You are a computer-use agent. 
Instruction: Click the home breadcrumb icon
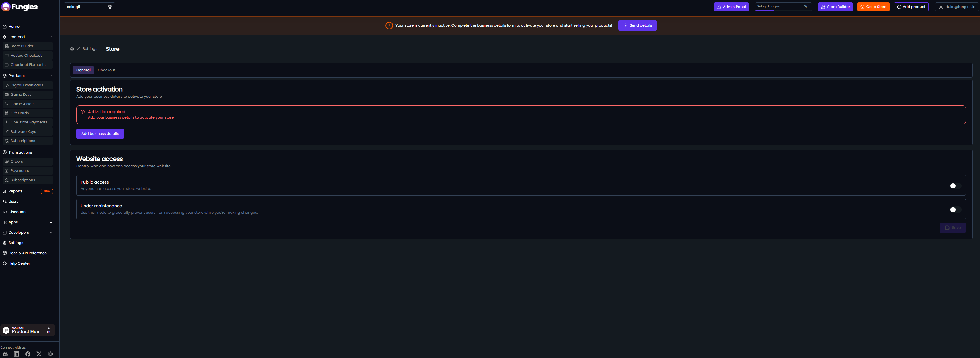pyautogui.click(x=72, y=49)
